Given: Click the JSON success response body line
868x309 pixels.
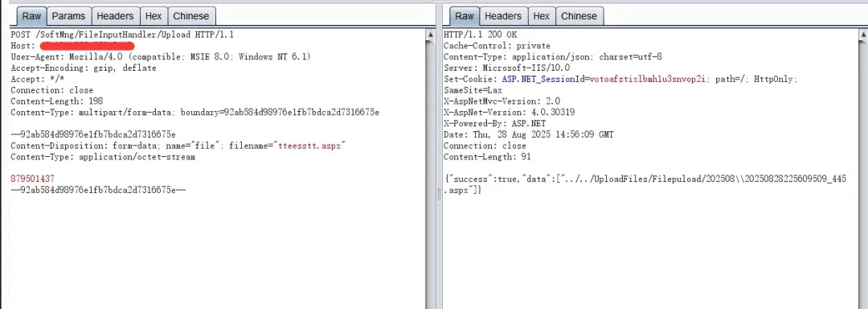Looking at the screenshot, I should click(x=645, y=179).
